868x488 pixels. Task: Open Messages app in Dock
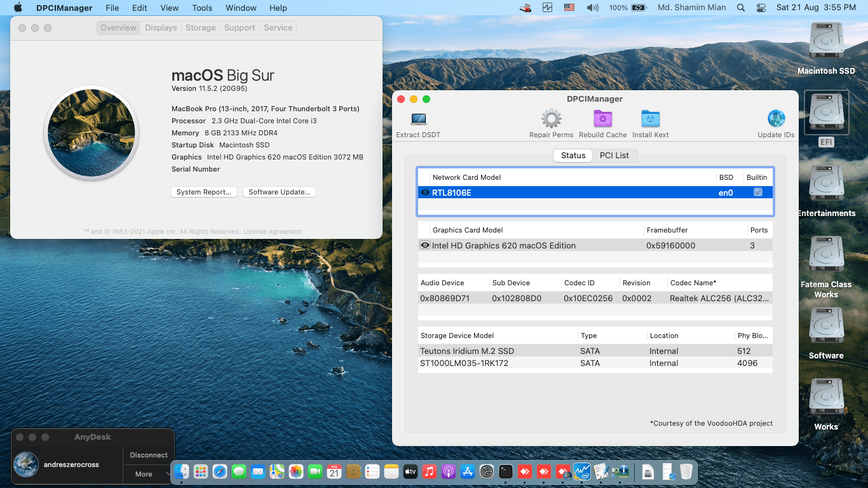pyautogui.click(x=239, y=471)
